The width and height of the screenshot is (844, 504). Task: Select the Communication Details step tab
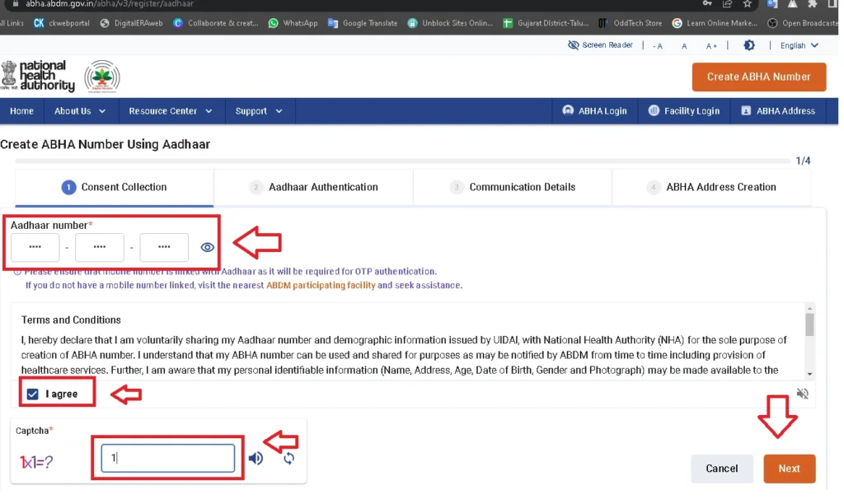click(x=513, y=187)
